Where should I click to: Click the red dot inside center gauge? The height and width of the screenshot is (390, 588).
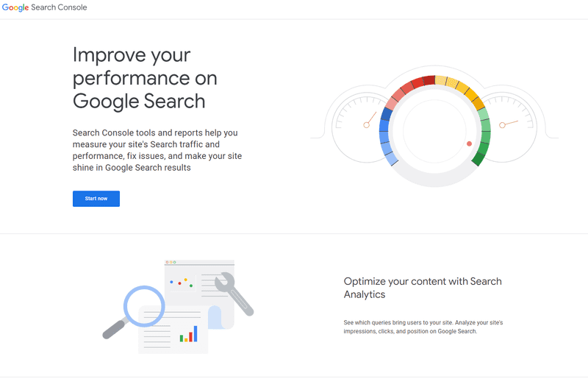click(x=469, y=143)
